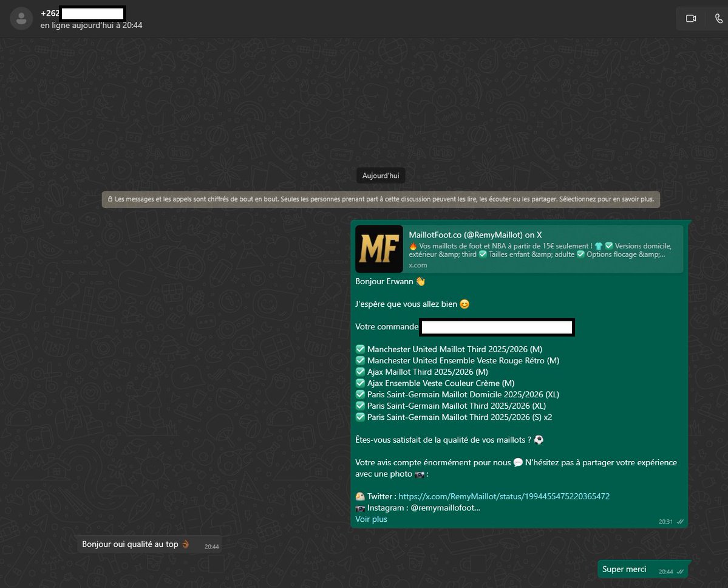Click the read-receipt checkmarks on Super merci
Image resolution: width=728 pixels, height=588 pixels.
pos(680,572)
